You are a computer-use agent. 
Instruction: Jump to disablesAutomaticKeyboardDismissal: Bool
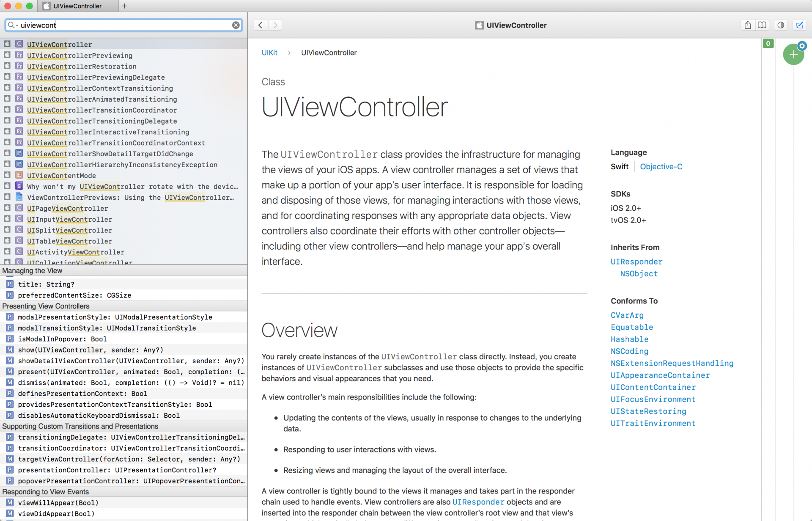pyautogui.click(x=123, y=415)
